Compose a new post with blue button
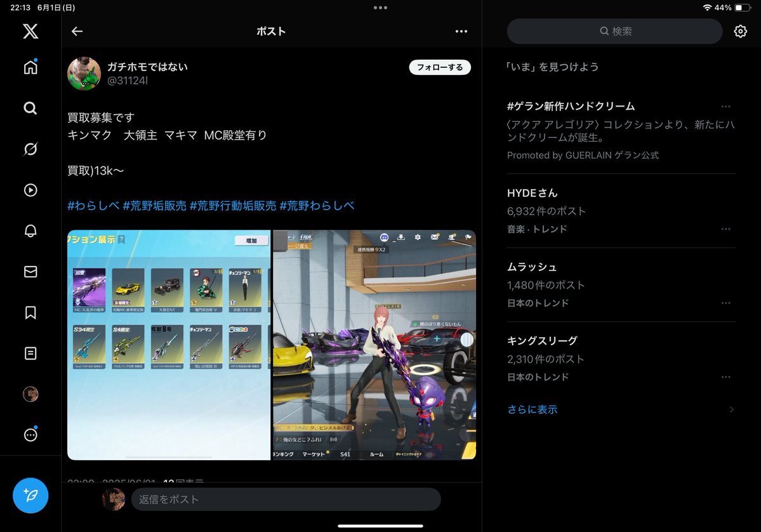Image resolution: width=761 pixels, height=532 pixels. pyautogui.click(x=30, y=496)
